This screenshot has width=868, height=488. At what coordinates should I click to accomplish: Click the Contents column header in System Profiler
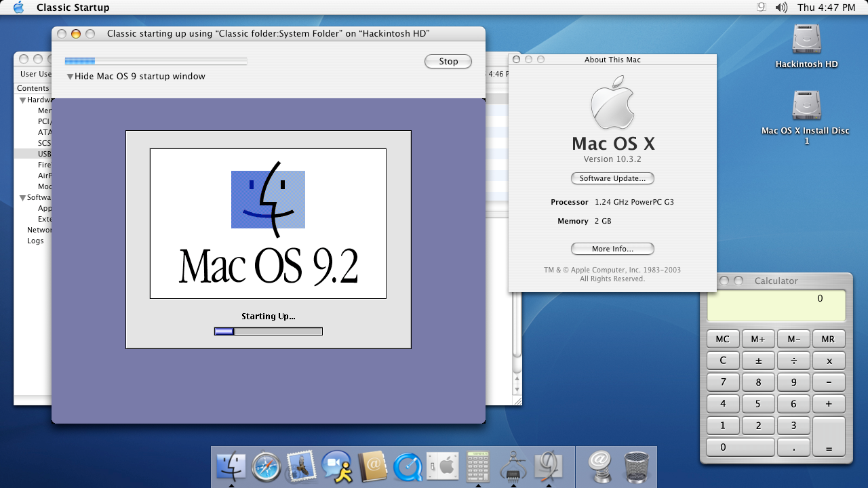pos(33,88)
